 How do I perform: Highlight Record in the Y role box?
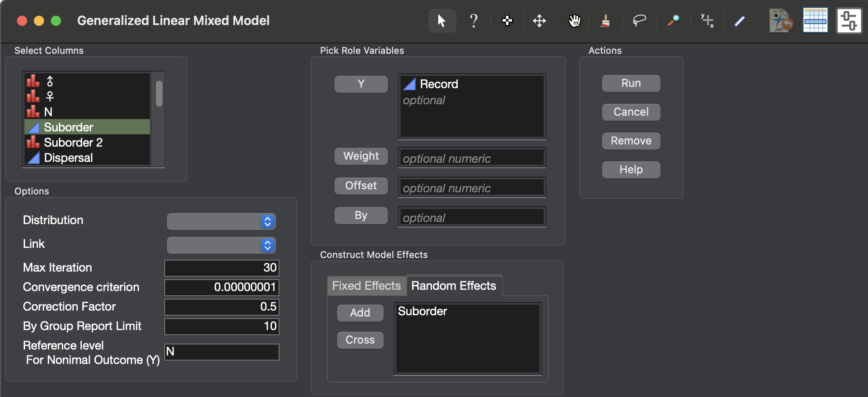point(439,84)
